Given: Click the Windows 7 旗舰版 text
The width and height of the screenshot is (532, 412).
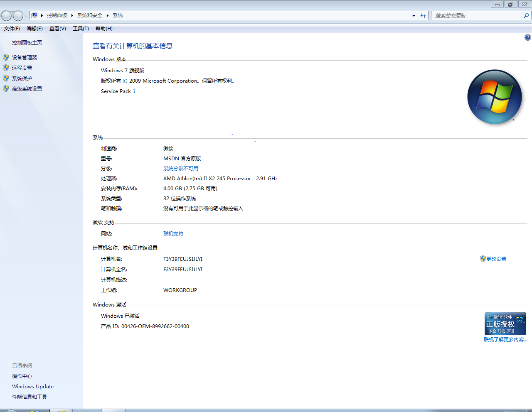Looking at the screenshot, I should [x=123, y=71].
